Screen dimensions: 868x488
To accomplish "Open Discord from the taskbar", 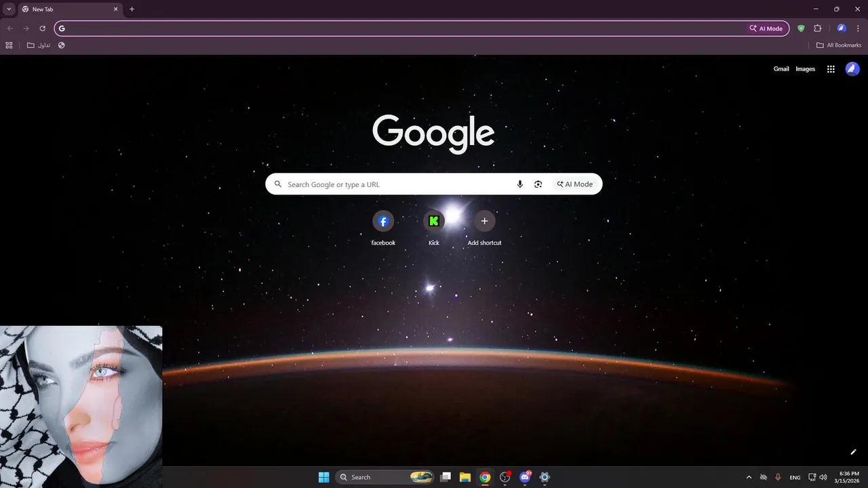I will pos(525,477).
